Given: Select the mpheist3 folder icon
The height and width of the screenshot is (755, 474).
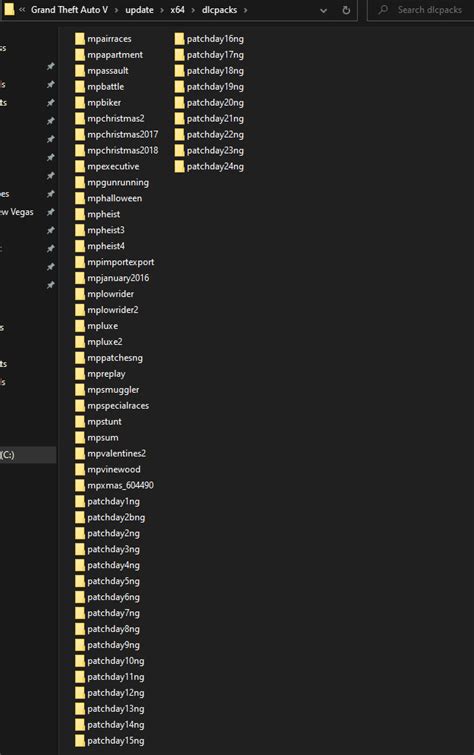Looking at the screenshot, I should pyautogui.click(x=80, y=230).
